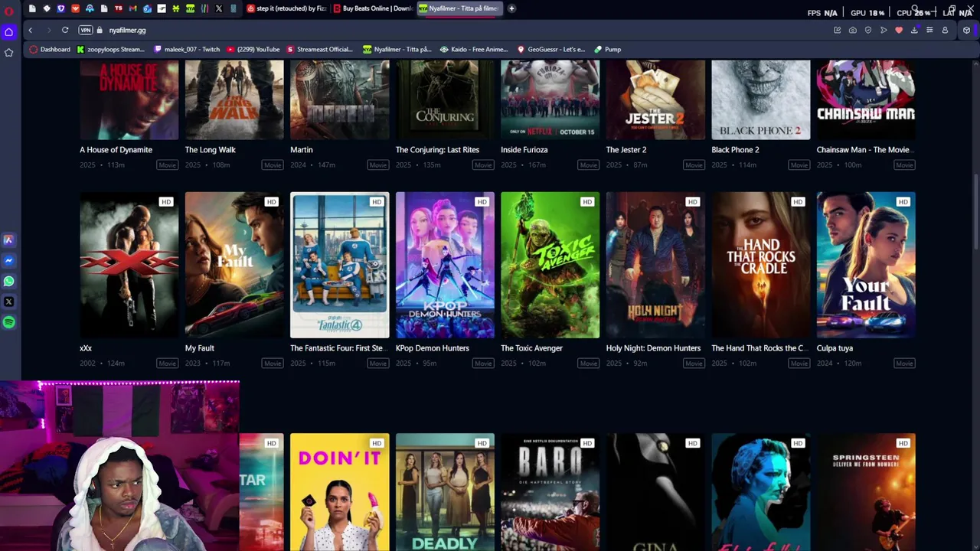
Task: Open maleek_007 Twitch bookmark
Action: [x=187, y=49]
